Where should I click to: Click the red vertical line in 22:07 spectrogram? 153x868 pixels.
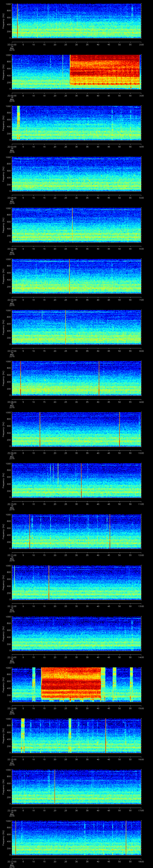65,327
